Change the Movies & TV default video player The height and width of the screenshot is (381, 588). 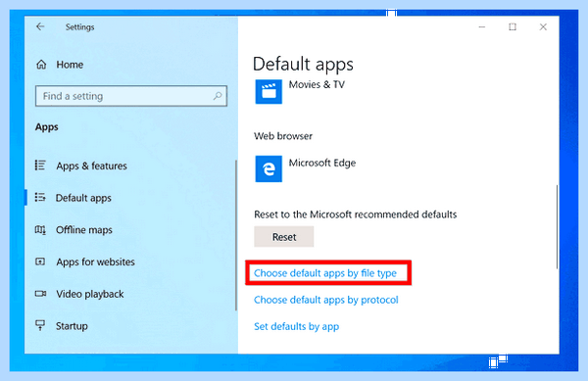[317, 84]
